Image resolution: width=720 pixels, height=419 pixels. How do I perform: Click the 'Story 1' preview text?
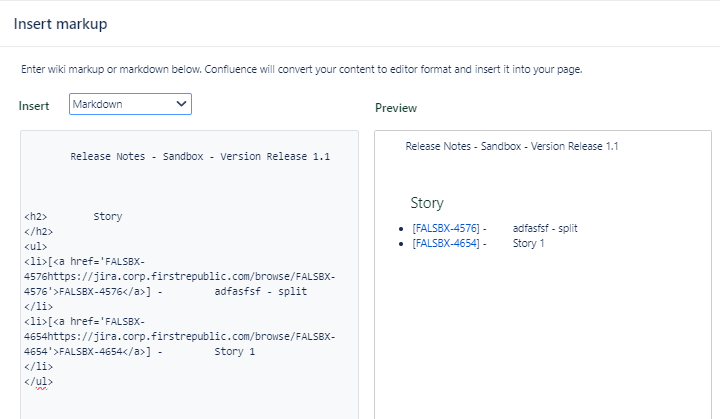click(x=529, y=243)
